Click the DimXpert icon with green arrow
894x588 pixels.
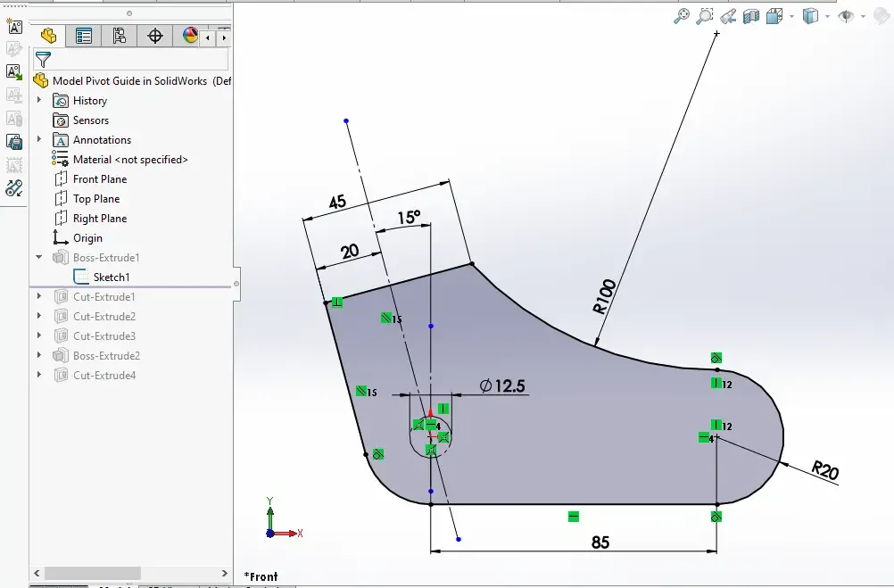pyautogui.click(x=14, y=72)
